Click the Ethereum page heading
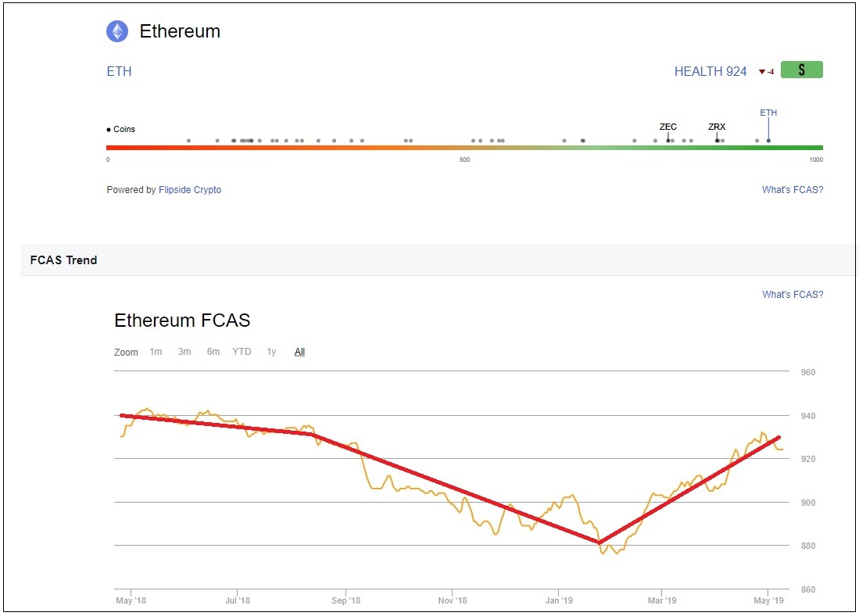 (180, 31)
